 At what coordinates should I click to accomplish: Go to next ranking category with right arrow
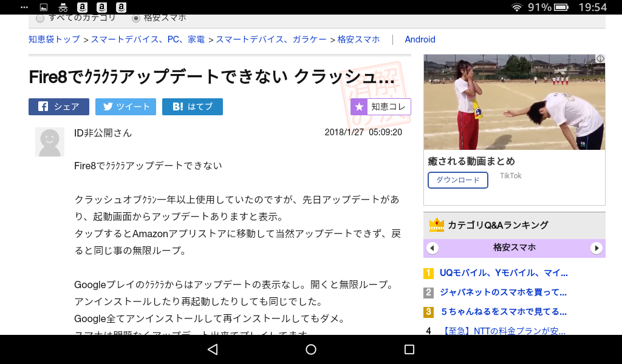[596, 248]
